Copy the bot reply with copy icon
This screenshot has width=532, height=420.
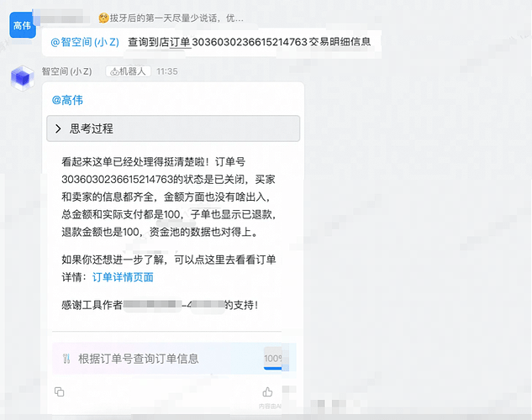[x=60, y=392]
